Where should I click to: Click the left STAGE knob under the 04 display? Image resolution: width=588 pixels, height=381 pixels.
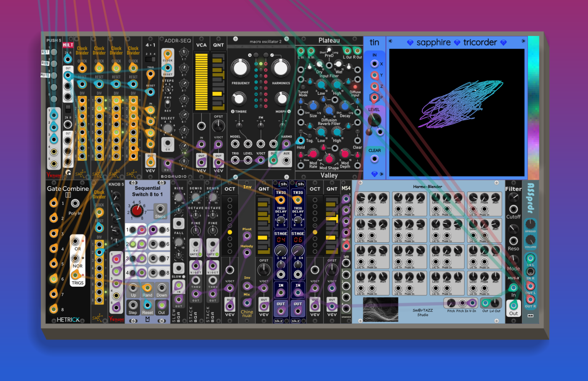coord(281,251)
